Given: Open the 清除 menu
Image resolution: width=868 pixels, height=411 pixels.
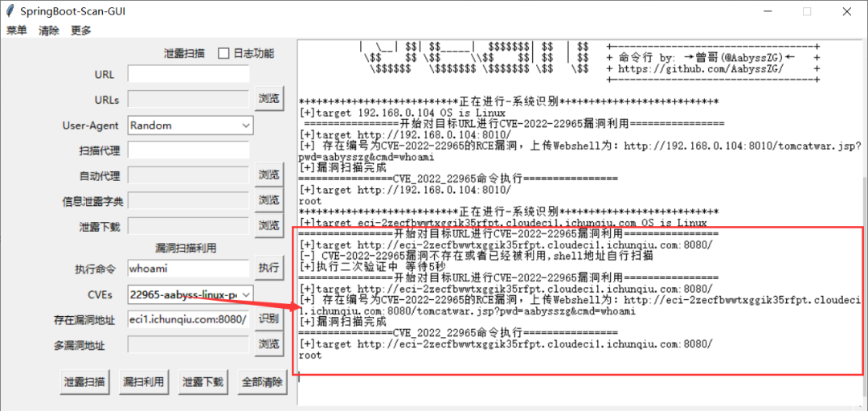Looking at the screenshot, I should (x=49, y=31).
